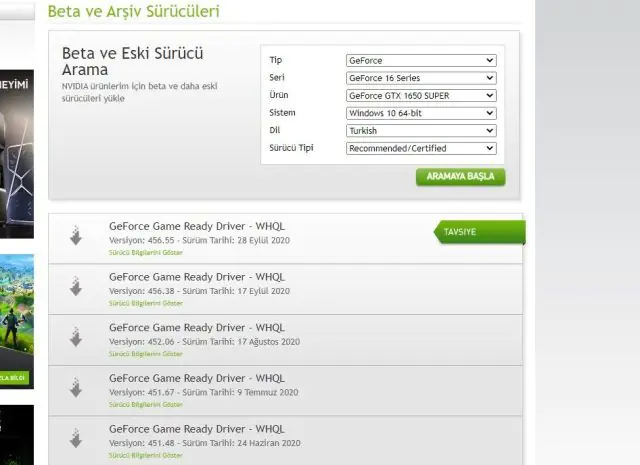Viewport: 640px width, 465px height.
Task: Click download icon for driver version 452.06
Action: coord(76,337)
